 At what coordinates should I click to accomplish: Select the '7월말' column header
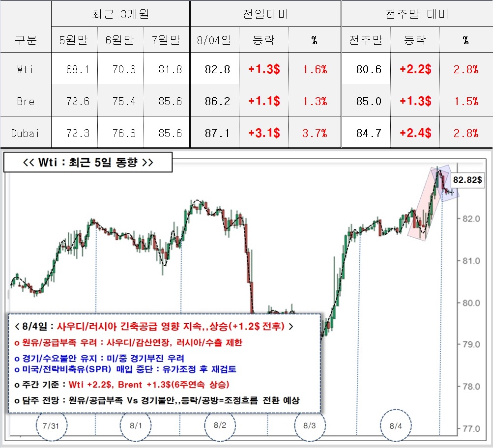(166, 40)
